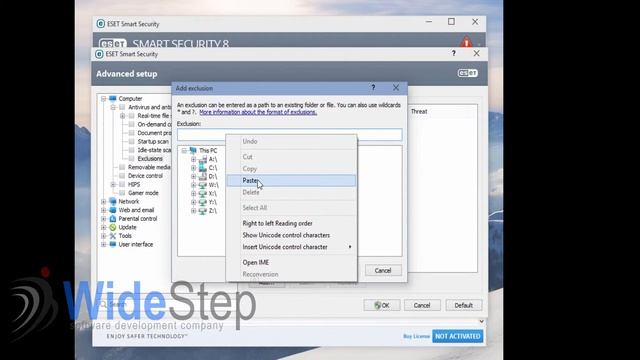Select Device control tree item
Screen dimensions: 640x360
(x=145, y=176)
